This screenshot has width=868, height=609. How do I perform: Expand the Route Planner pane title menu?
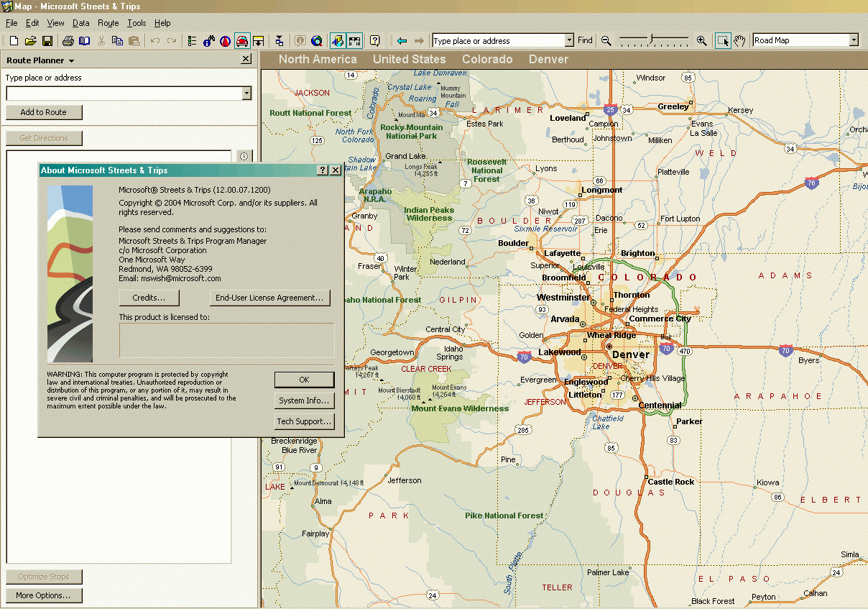pos(71,61)
